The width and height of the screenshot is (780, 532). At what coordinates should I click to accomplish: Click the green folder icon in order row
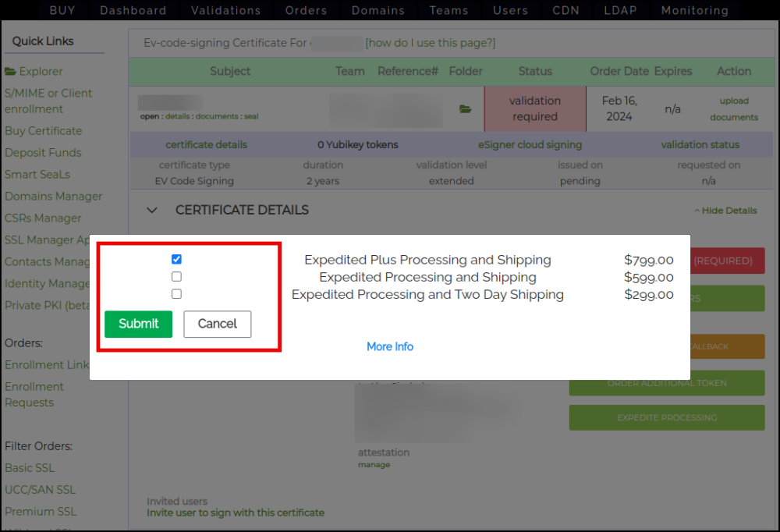[x=466, y=109]
